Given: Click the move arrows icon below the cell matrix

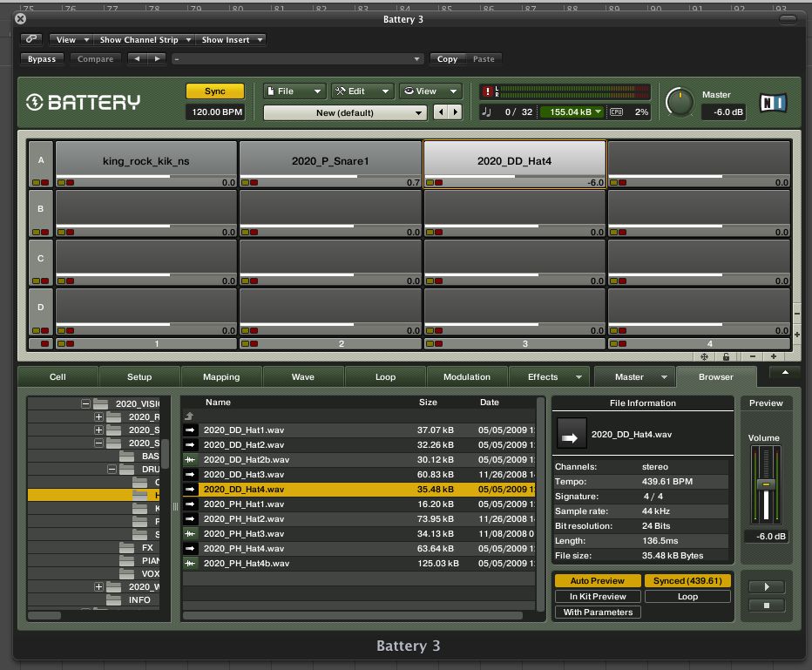Looking at the screenshot, I should 704,356.
